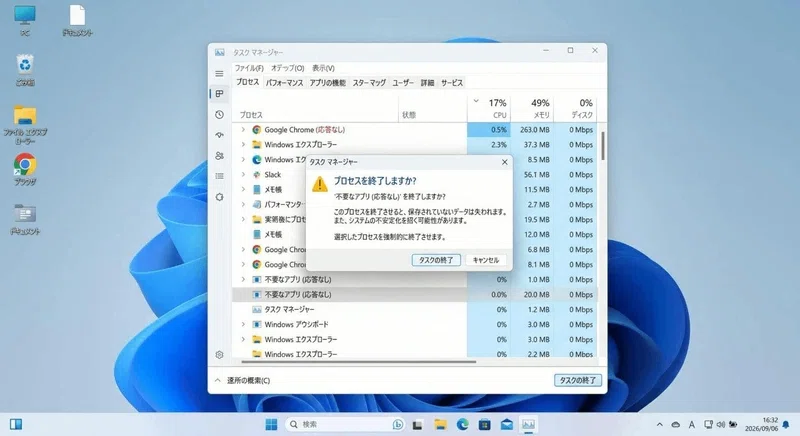Sort by the メモリ column header
Image resolution: width=800 pixels, height=436 pixels.
[532, 109]
